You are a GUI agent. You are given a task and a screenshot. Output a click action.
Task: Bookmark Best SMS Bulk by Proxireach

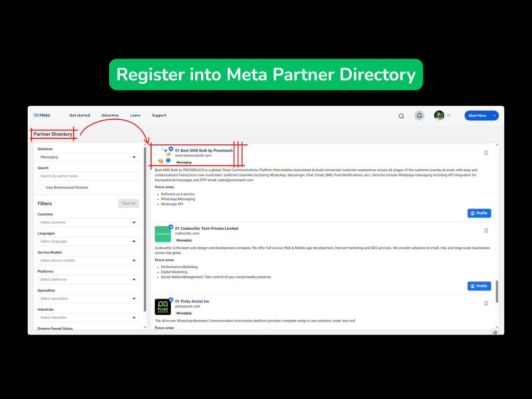click(486, 153)
